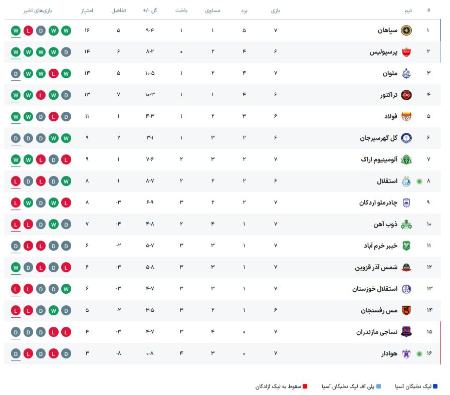
Task: Open the Nassaji Mazandaran team crest
Action: point(406,332)
